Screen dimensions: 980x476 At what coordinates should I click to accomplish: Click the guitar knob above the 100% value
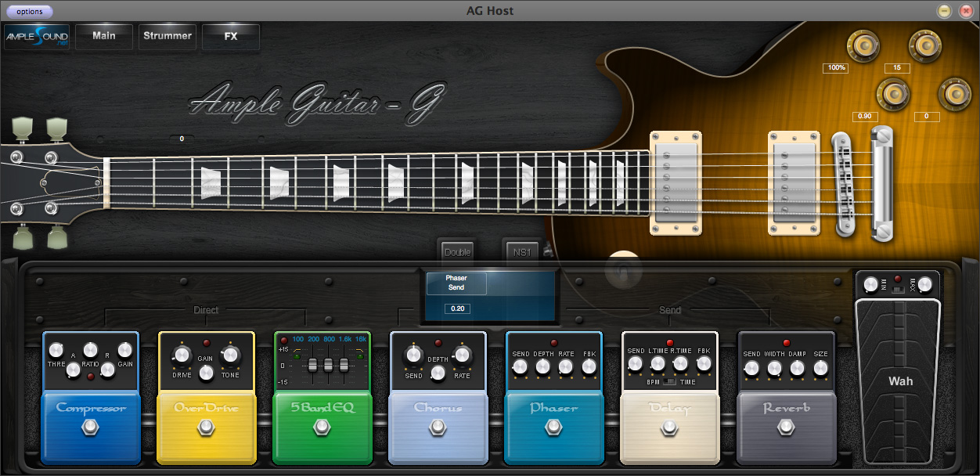click(865, 47)
